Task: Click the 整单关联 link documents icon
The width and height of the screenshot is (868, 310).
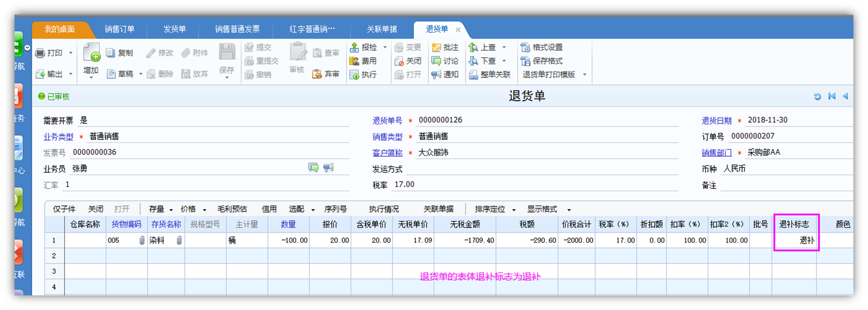Action: 474,75
